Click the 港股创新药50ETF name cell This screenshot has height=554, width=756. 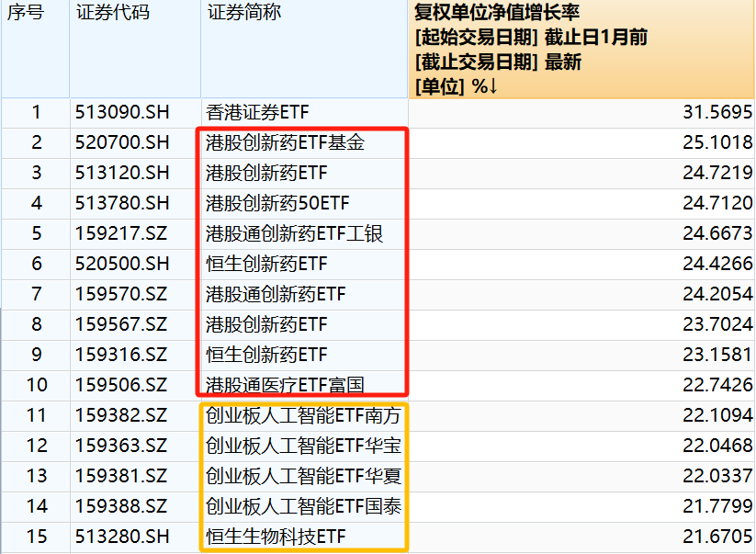click(x=277, y=204)
